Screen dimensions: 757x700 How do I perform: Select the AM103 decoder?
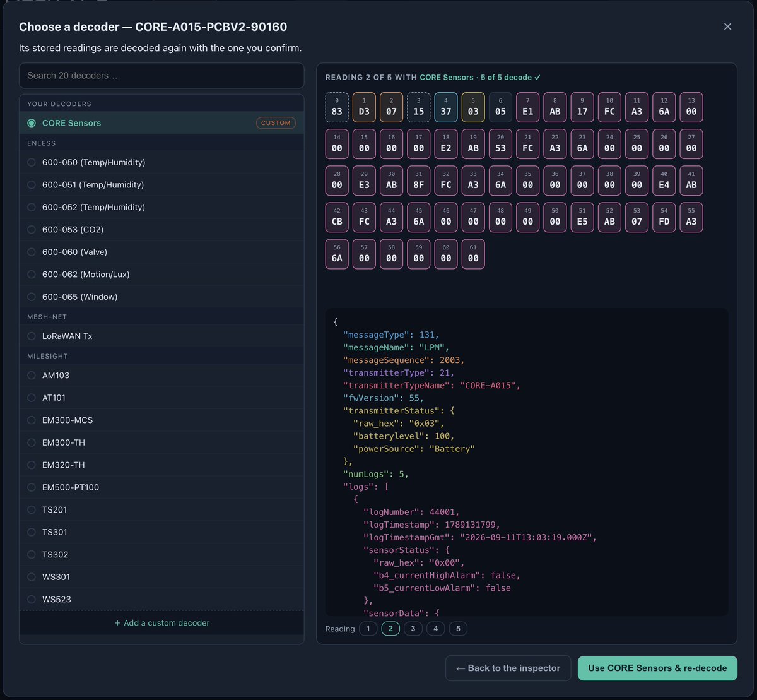point(161,376)
